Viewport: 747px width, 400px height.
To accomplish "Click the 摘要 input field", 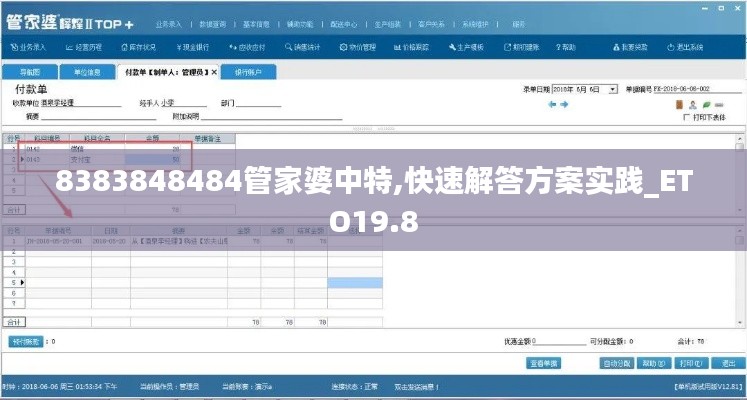I will (x=98, y=116).
